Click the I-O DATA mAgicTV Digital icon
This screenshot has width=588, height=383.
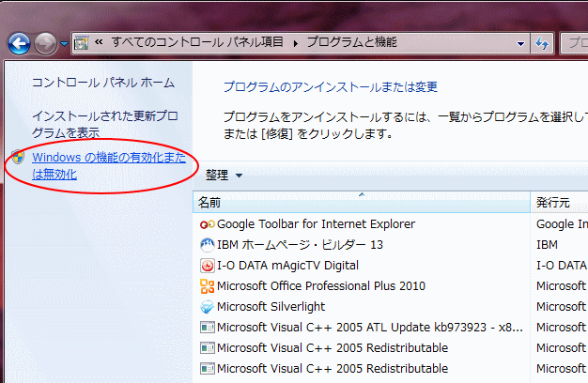pos(207,266)
